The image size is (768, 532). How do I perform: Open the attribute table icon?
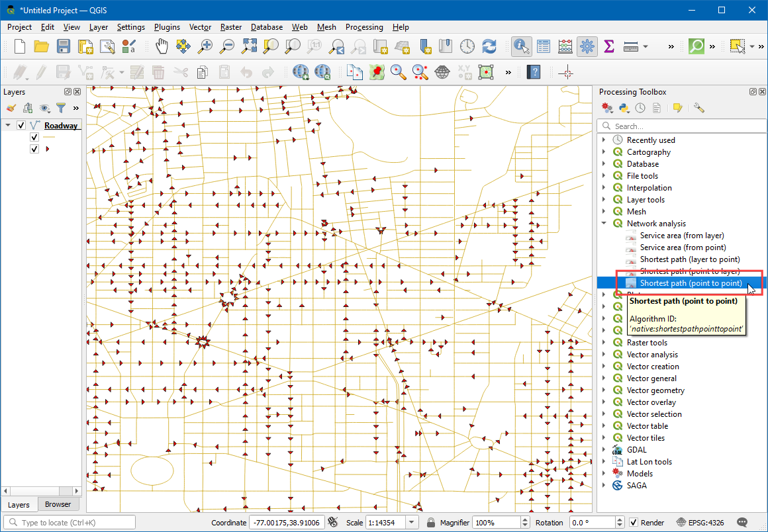click(544, 46)
